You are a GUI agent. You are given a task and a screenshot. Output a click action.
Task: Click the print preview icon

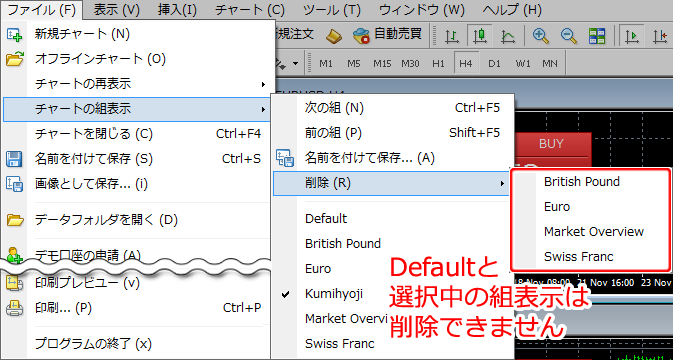(x=14, y=283)
